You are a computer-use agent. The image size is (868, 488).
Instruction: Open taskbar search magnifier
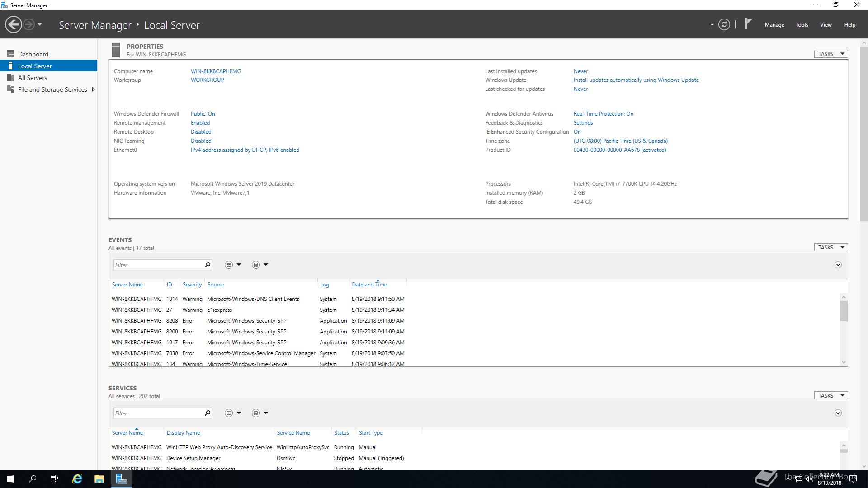pos(33,479)
